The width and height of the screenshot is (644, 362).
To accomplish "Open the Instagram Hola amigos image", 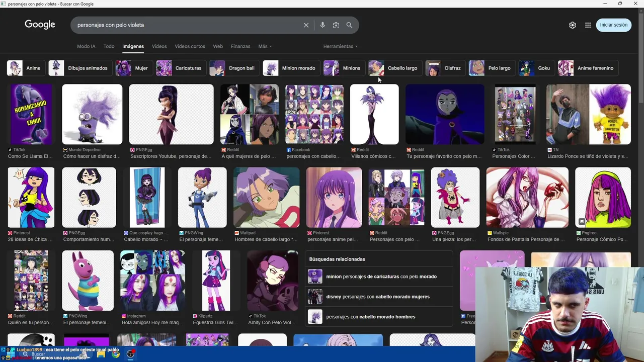I will point(152,281).
